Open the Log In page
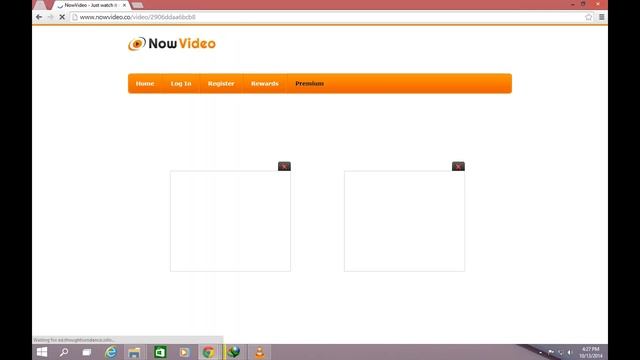The height and width of the screenshot is (360, 640). (181, 84)
